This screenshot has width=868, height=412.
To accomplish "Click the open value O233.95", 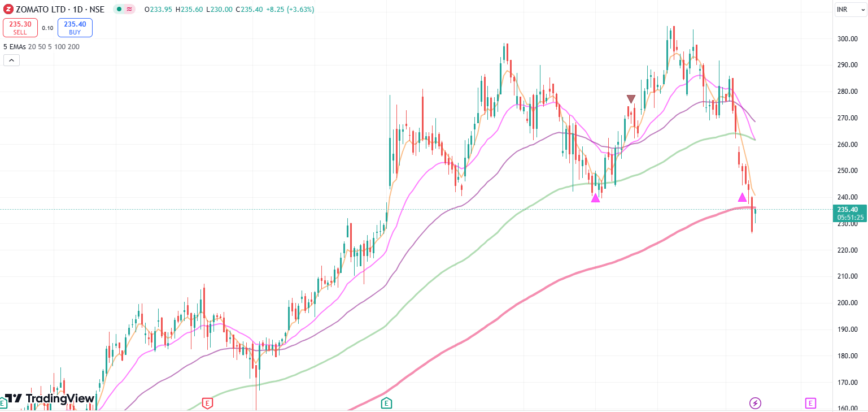I will (158, 10).
